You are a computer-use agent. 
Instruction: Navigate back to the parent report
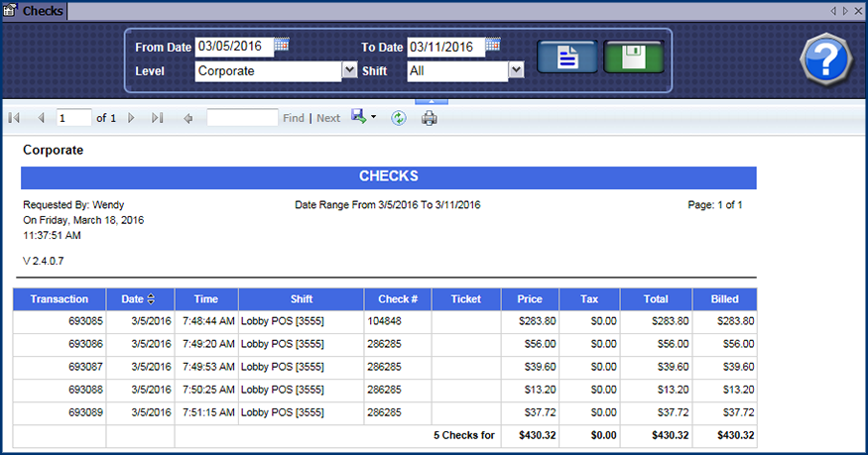coord(187,118)
